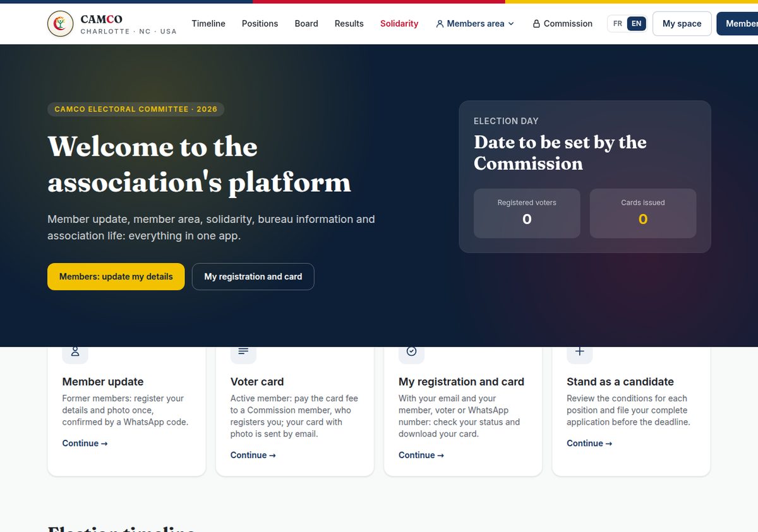Screen dimensions: 758x532
Task: Click the hero paragraph starting 'Member update, member area'
Action: 211,228
